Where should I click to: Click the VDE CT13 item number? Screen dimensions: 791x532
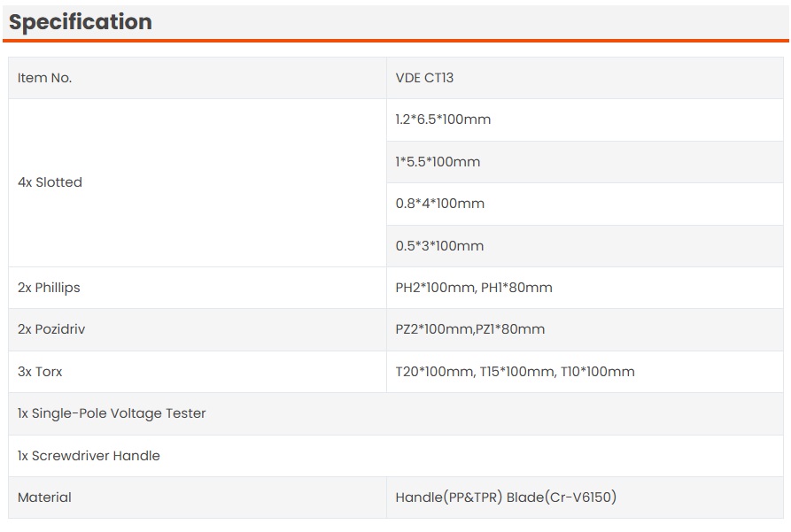[424, 78]
